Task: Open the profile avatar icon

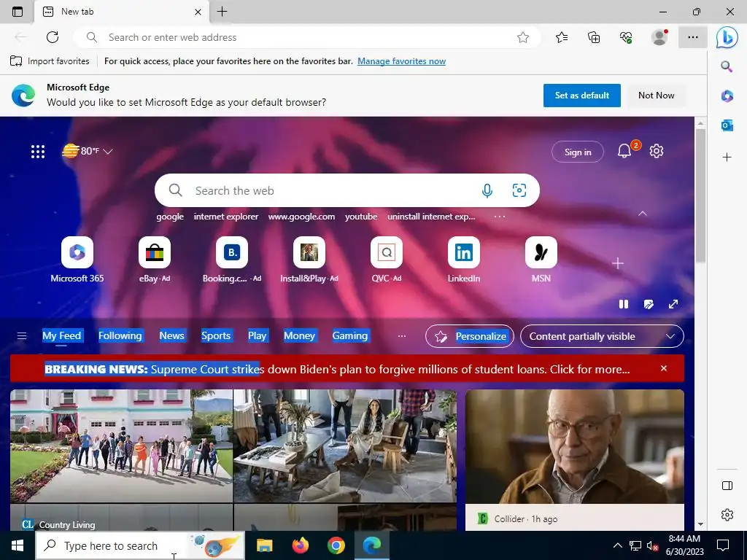Action: [659, 37]
